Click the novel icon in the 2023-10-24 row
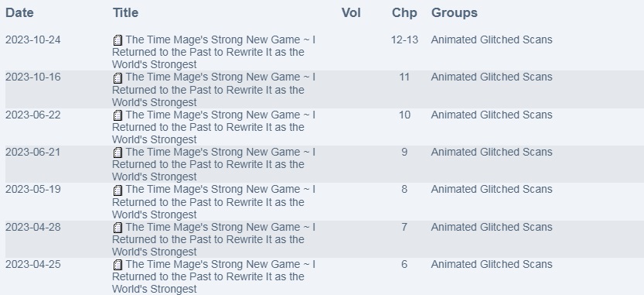Viewport: 644px width, 295px height. pos(118,40)
